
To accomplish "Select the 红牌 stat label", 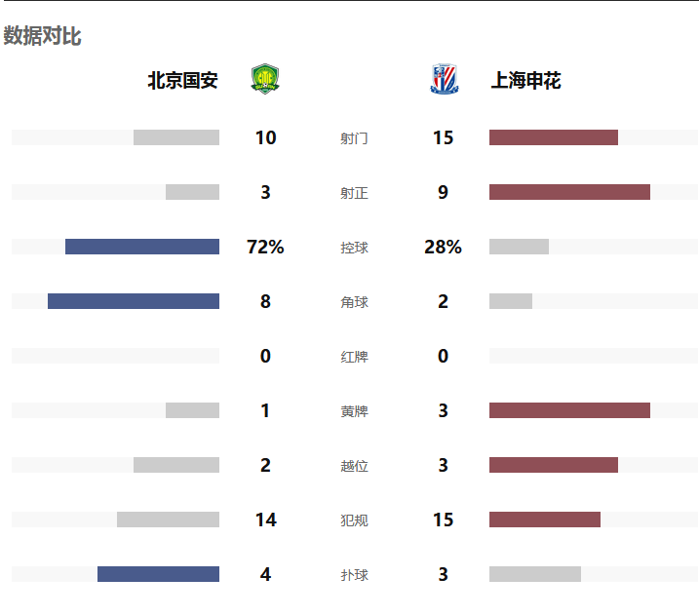I will 355,357.
